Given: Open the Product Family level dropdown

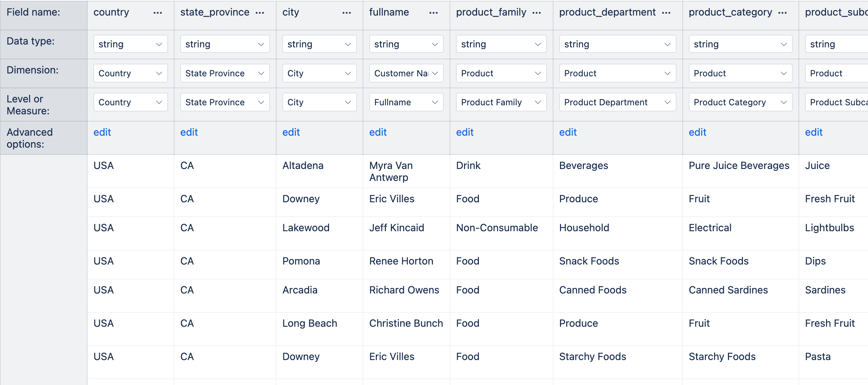Looking at the screenshot, I should coord(501,102).
